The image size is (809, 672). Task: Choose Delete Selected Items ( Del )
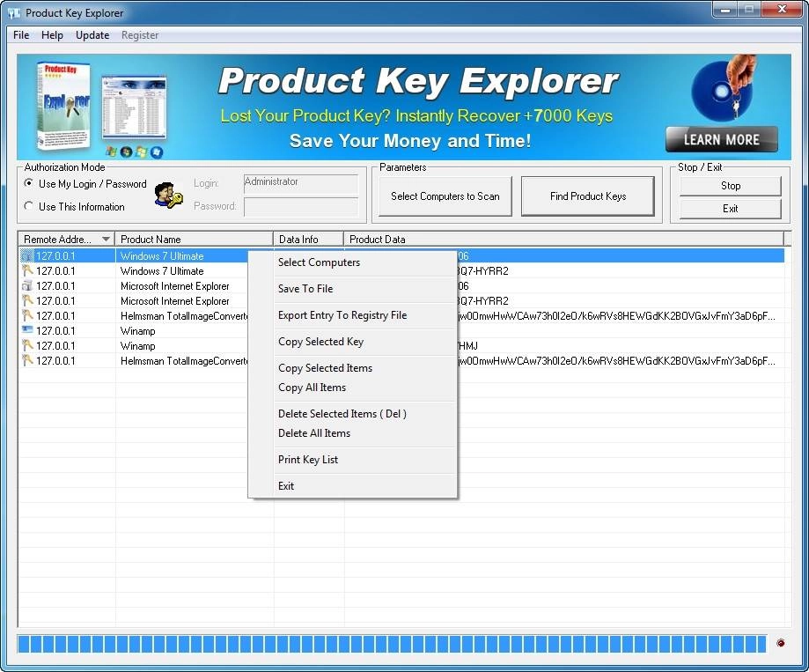(352, 414)
